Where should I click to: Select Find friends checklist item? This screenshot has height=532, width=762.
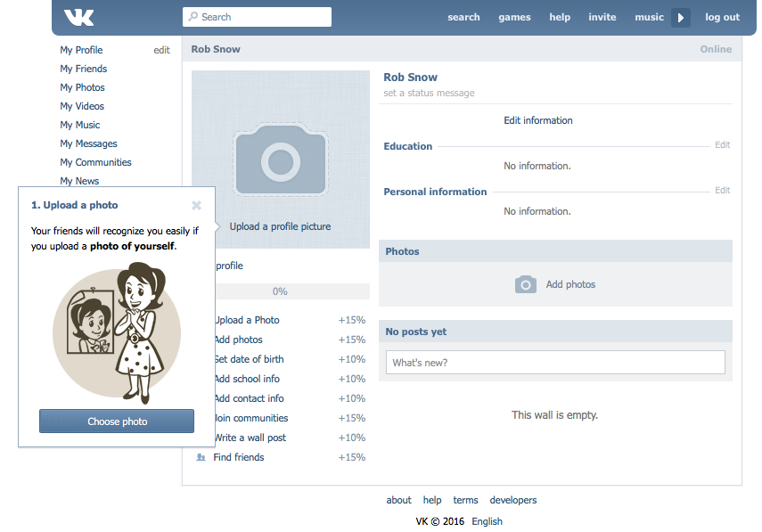pyautogui.click(x=281, y=457)
